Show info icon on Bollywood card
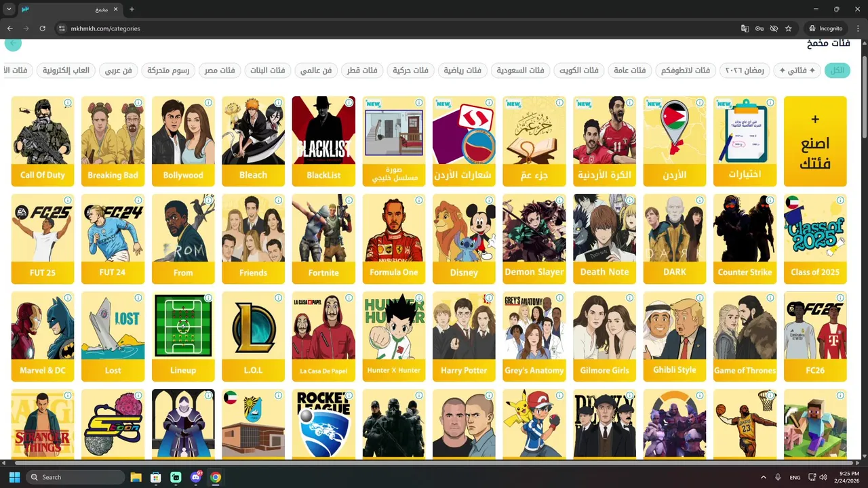The width and height of the screenshot is (868, 488). point(208,103)
